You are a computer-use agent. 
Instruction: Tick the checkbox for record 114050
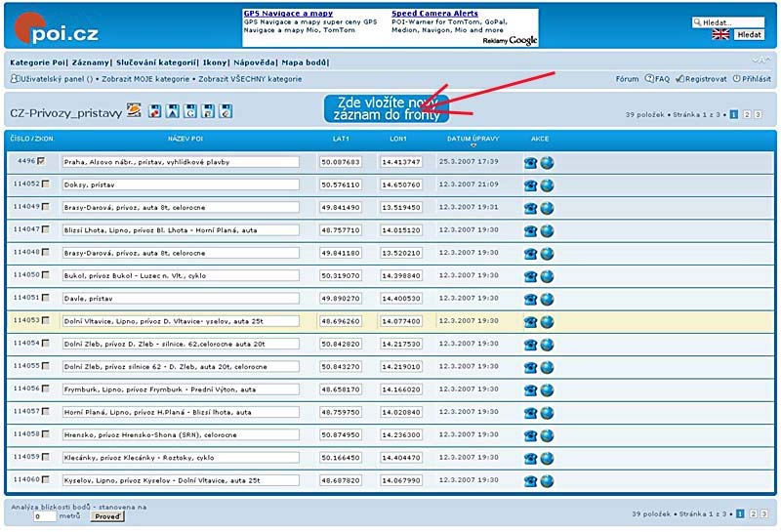(46, 275)
